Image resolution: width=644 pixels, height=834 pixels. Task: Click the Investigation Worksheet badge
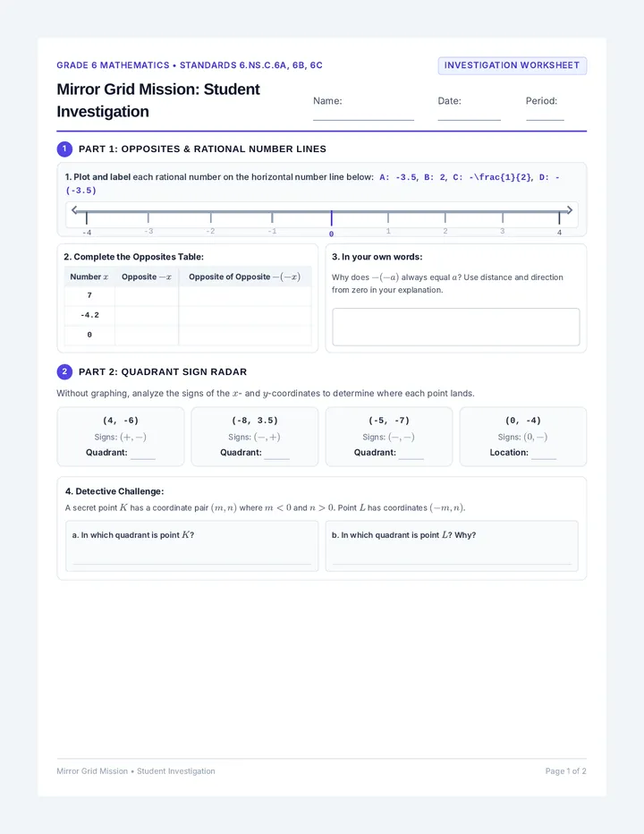tap(513, 65)
